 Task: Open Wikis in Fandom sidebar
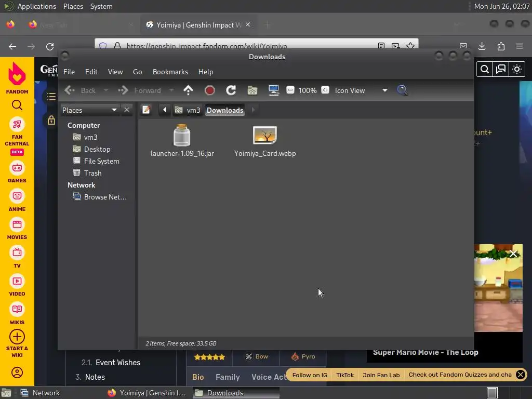click(17, 314)
